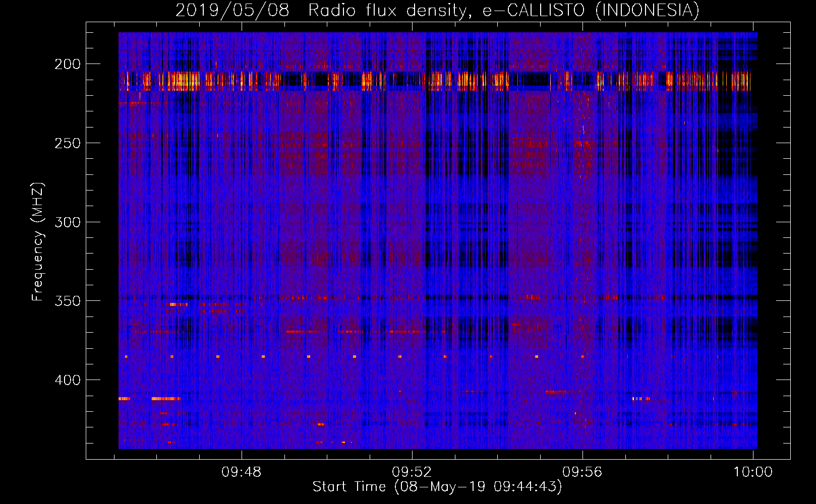Click the 400 frequency tick label
The image size is (816, 504).
(68, 380)
